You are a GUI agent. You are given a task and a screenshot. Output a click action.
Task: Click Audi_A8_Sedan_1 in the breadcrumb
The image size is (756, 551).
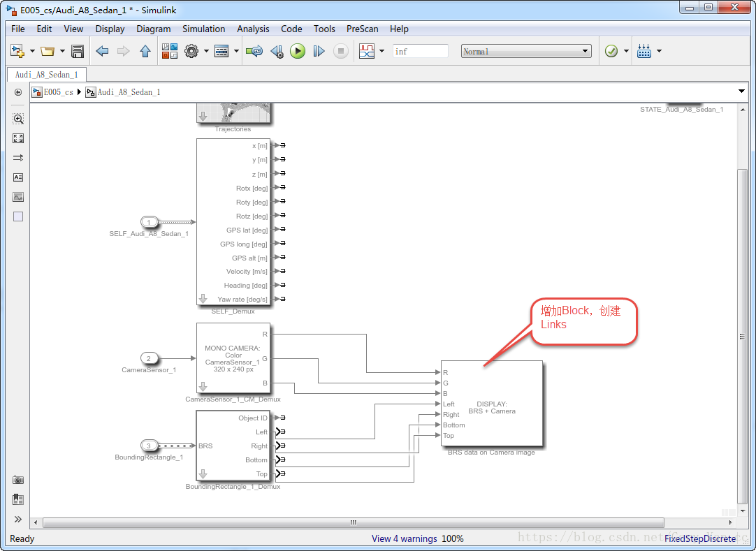(x=129, y=92)
